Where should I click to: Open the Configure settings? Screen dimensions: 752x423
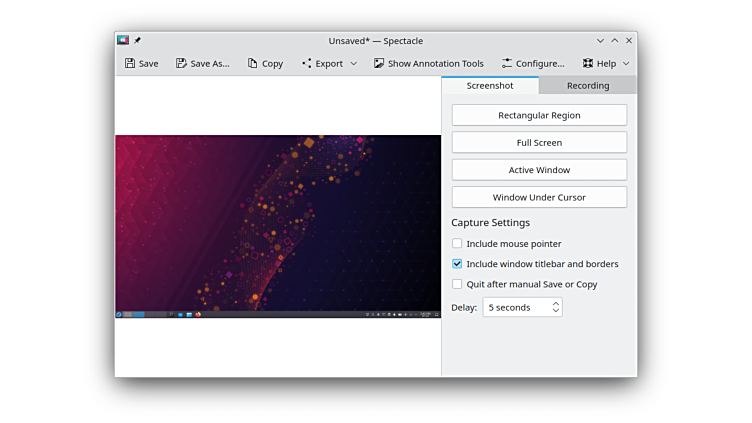pyautogui.click(x=533, y=63)
